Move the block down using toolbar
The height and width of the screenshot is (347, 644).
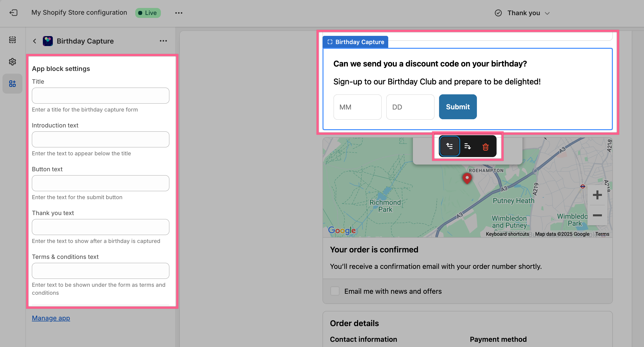(x=467, y=146)
